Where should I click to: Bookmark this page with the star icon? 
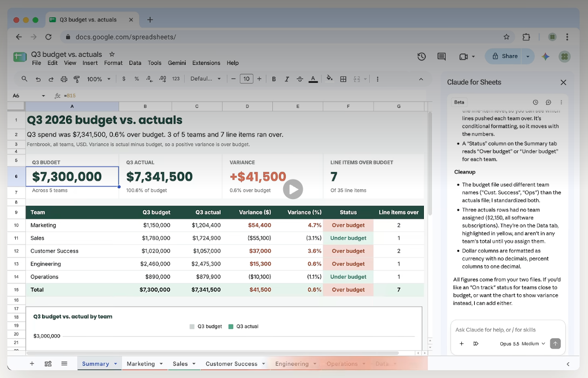pyautogui.click(x=507, y=37)
